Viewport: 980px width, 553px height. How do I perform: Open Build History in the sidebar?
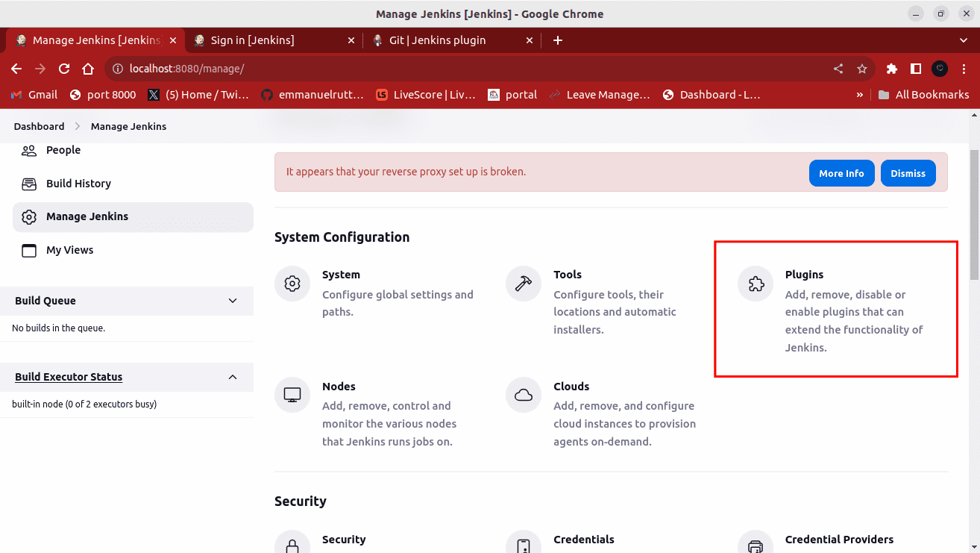(x=78, y=184)
